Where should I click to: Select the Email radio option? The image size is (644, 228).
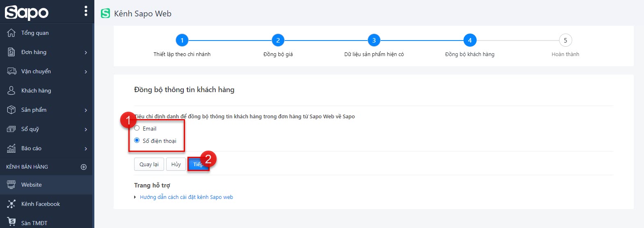point(137,128)
